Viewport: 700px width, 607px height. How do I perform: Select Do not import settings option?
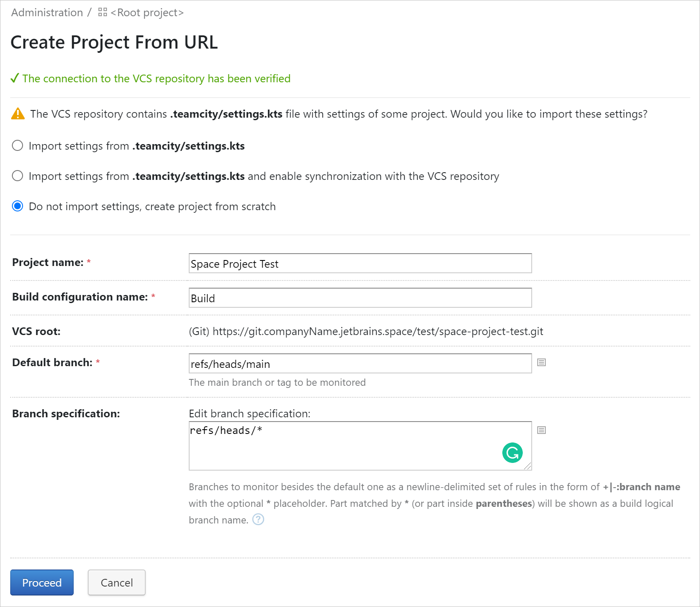point(17,206)
